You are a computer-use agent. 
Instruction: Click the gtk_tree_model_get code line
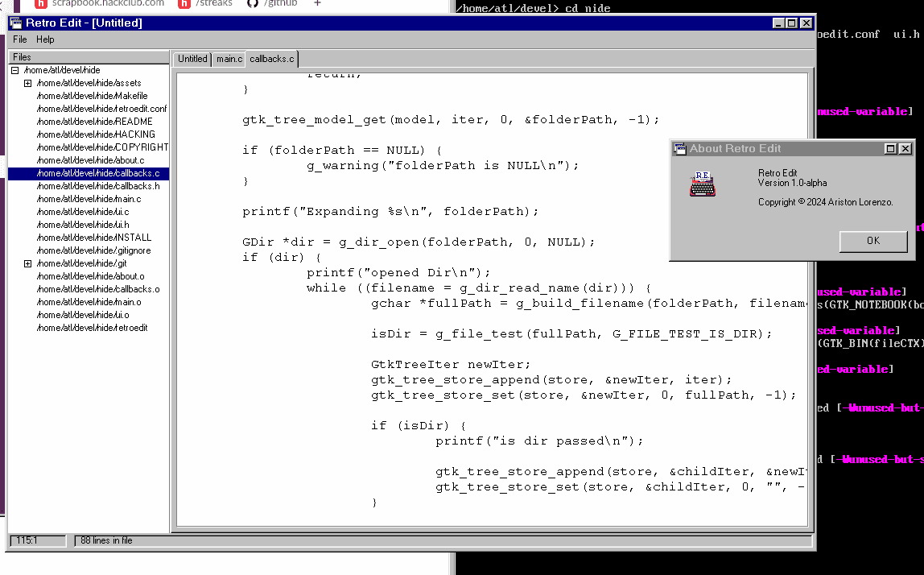pyautogui.click(x=451, y=120)
